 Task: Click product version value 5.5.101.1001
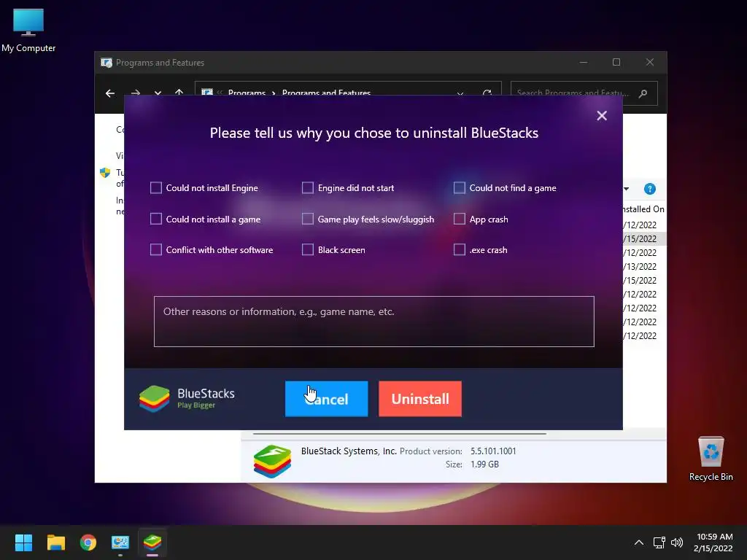[493, 451]
